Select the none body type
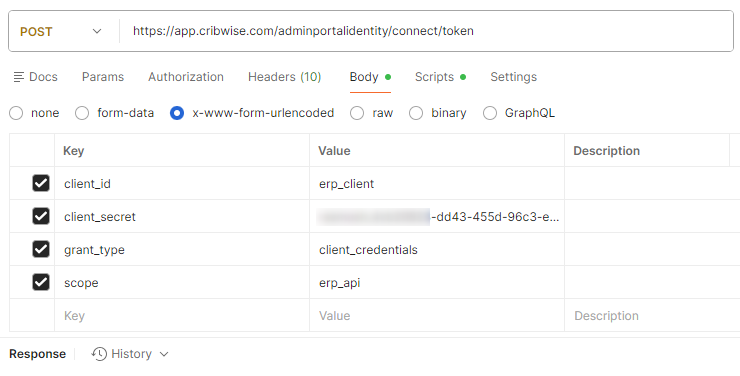Viewport: 740px width, 376px height. [16, 113]
